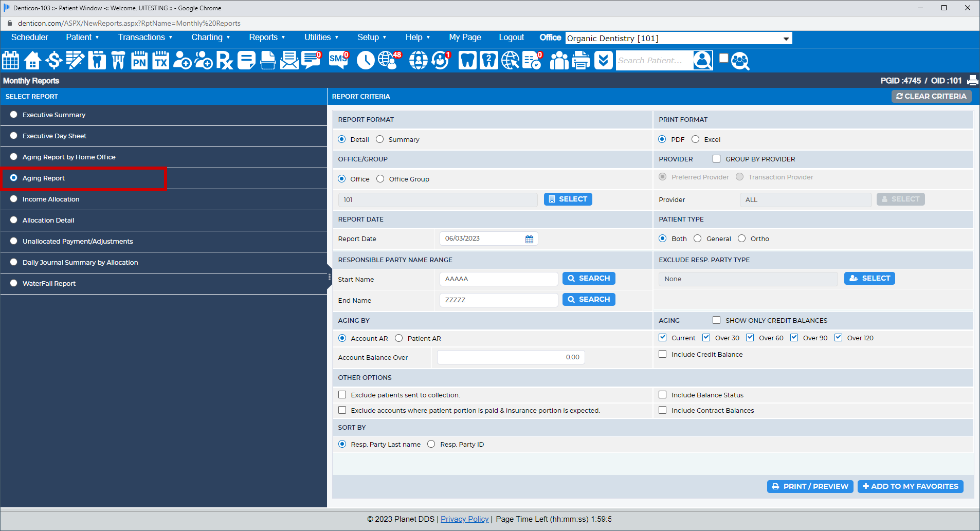Open the Report Date calendar picker

(x=529, y=238)
